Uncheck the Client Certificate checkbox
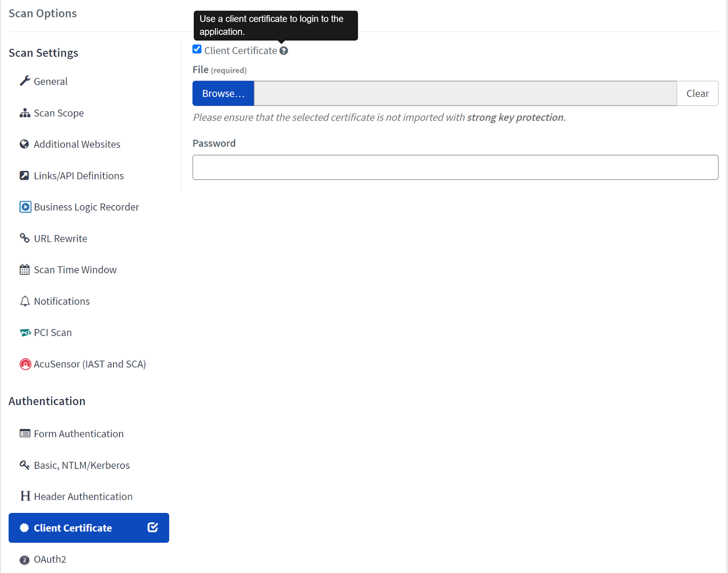 [x=197, y=49]
